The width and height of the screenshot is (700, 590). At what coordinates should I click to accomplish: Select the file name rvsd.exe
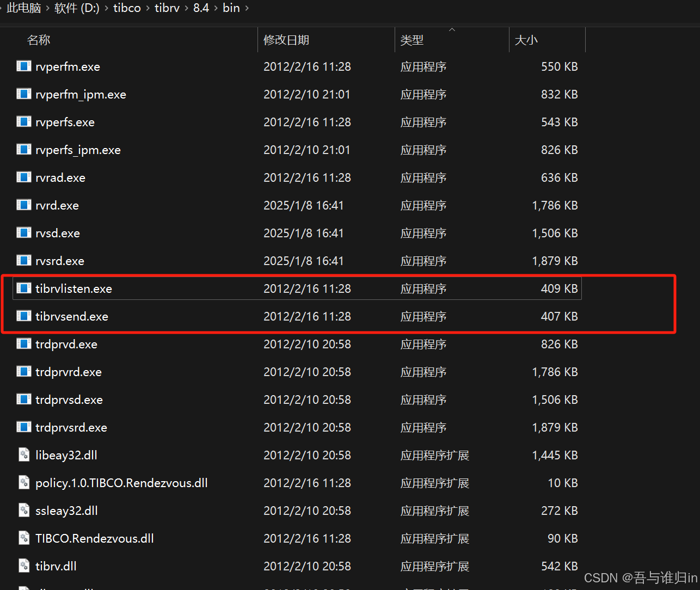[58, 233]
